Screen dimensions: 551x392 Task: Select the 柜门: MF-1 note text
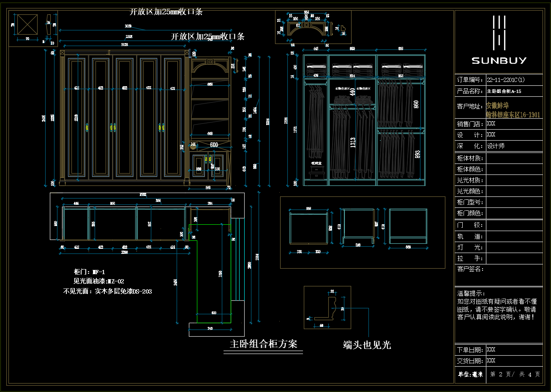(x=89, y=272)
